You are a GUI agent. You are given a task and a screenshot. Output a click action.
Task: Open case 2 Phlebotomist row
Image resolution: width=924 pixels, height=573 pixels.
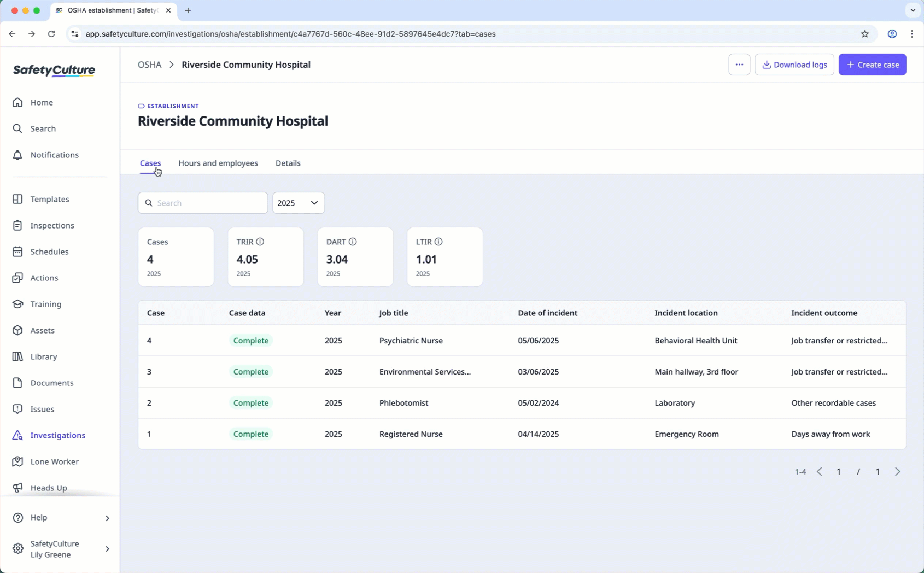pos(522,403)
